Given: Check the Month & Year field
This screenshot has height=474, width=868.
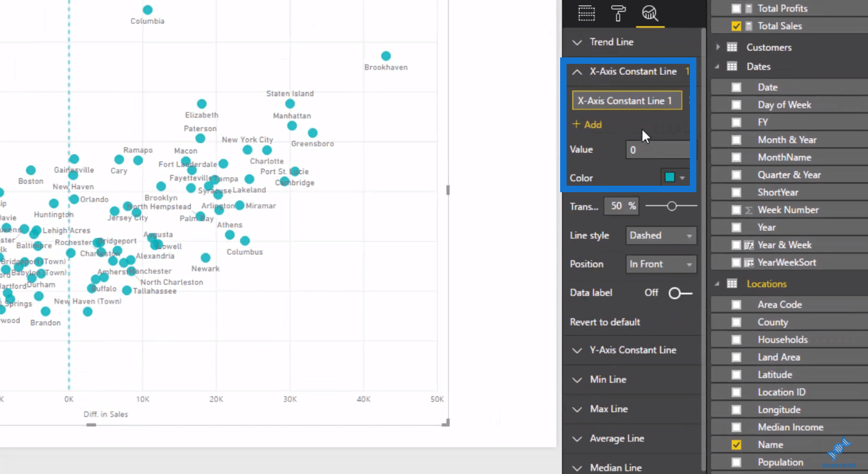Looking at the screenshot, I should coord(736,140).
